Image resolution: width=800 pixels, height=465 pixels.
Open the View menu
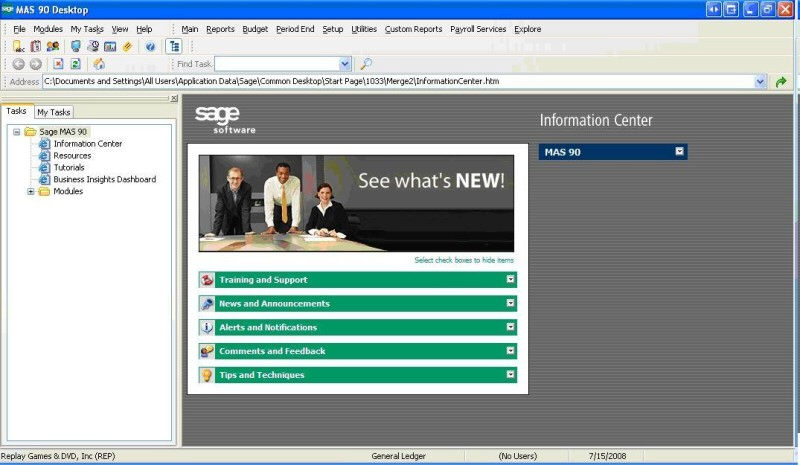tap(120, 29)
